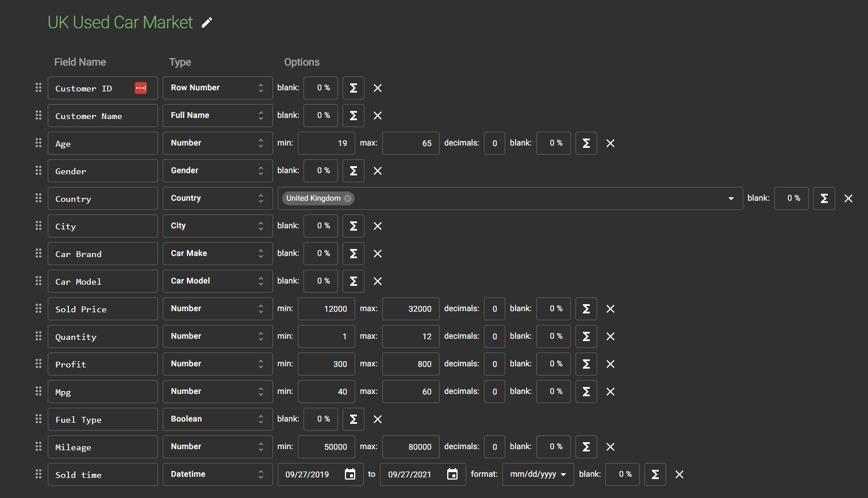
Task: Open formula sigma for Car Model row
Action: pos(354,281)
